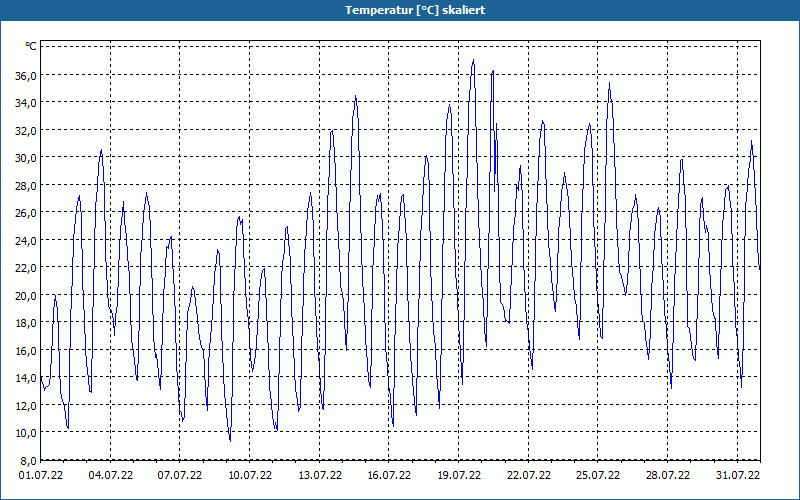Select the 07.07.22 x-axis label
The image size is (800, 500).
(180, 475)
